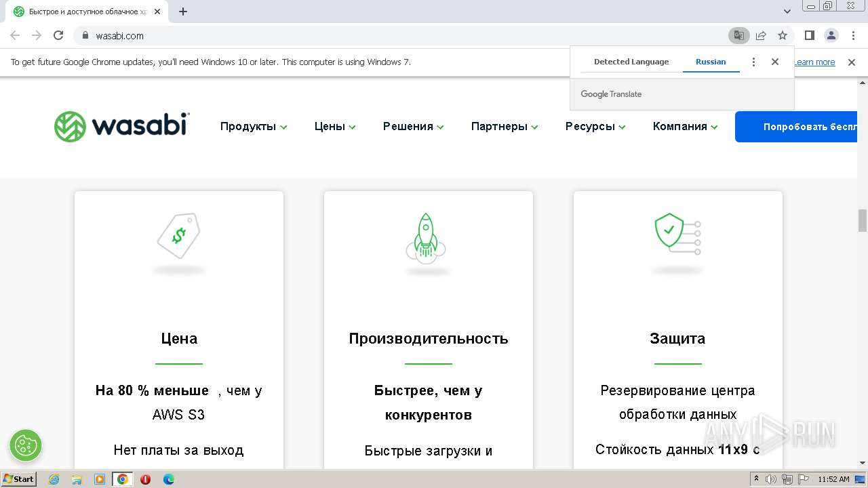Image resolution: width=868 pixels, height=488 pixels.
Task: Dismiss the Chrome update notification bar
Action: (852, 62)
